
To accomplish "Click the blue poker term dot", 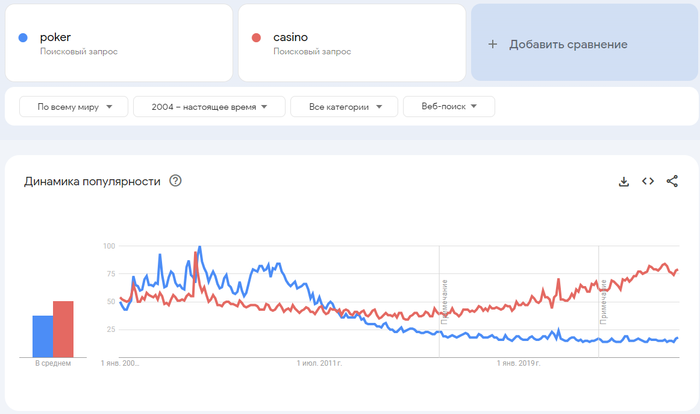I will pos(23,38).
